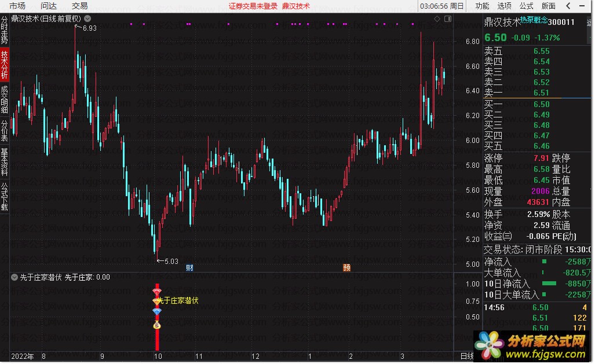The width and height of the screenshot is (595, 364).
Task: Click the 先于庄家潜伏 yellow signal label
Action: point(178,301)
